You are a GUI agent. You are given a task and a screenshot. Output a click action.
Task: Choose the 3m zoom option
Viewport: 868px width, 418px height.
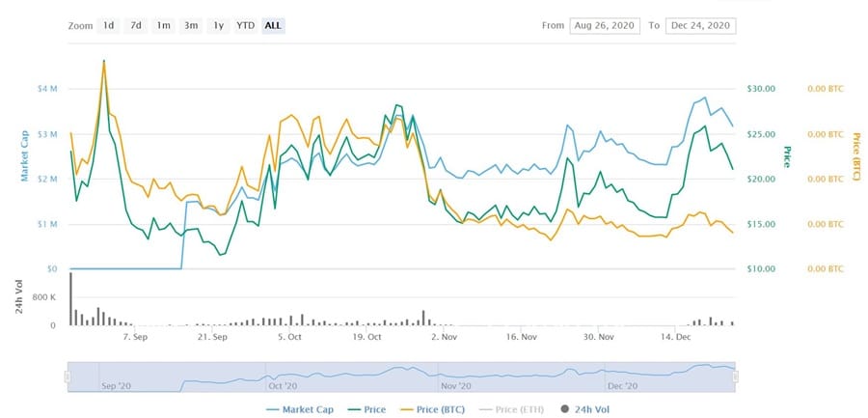tap(191, 25)
